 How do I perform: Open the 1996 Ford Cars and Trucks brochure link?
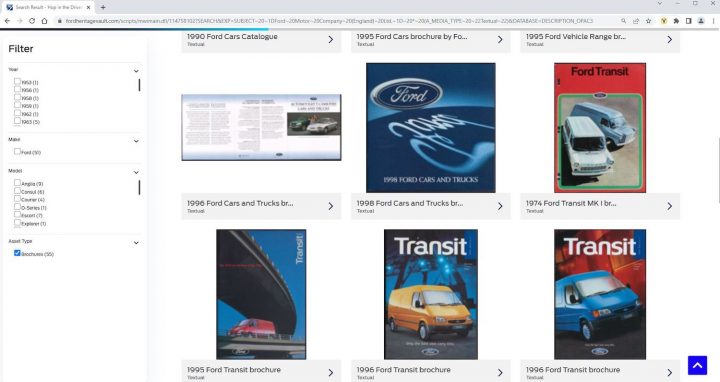[240, 203]
